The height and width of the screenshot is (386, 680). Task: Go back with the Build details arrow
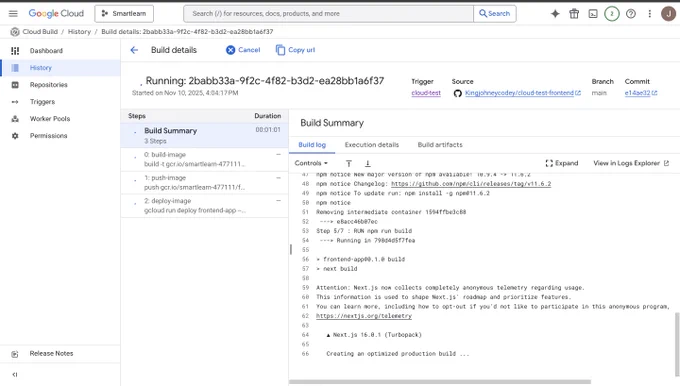coord(134,50)
